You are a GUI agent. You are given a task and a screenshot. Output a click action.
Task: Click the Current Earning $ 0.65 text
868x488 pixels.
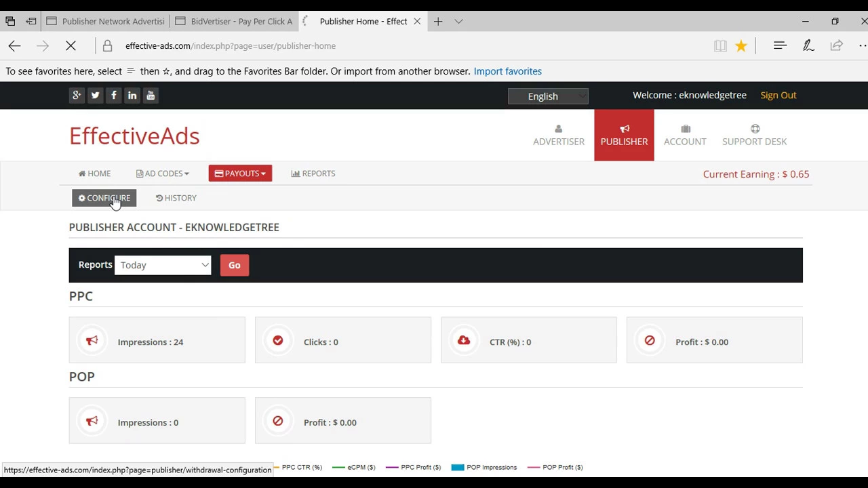756,174
